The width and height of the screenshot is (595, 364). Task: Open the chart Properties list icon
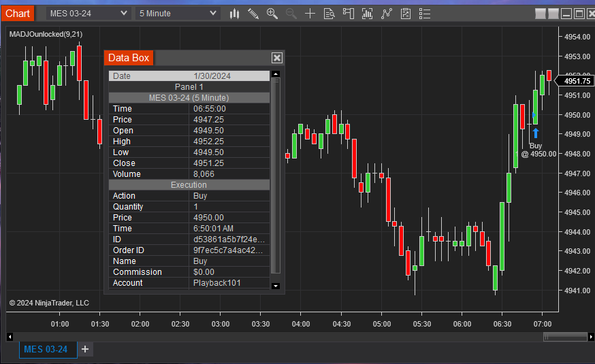425,14
